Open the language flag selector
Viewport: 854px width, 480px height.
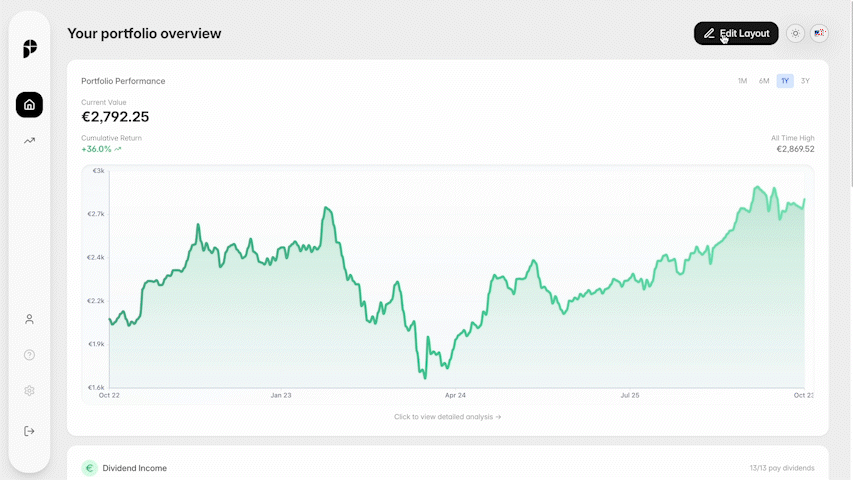(x=819, y=33)
